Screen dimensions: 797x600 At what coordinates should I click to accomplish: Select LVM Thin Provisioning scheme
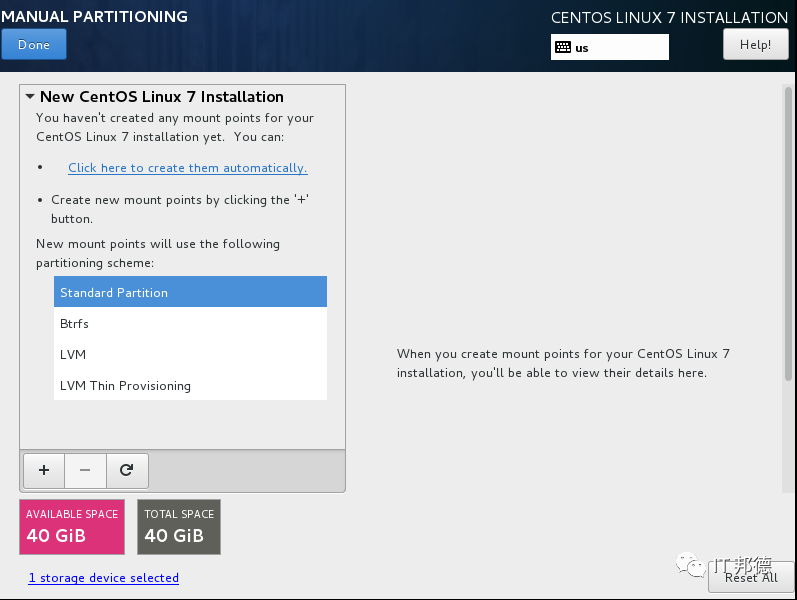pyautogui.click(x=190, y=385)
